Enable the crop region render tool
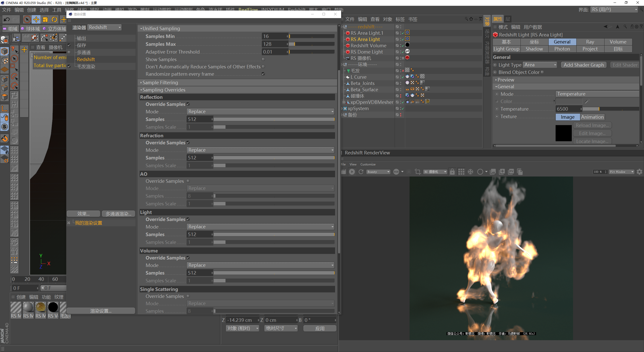Image resolution: width=644 pixels, height=352 pixels. pos(418,172)
